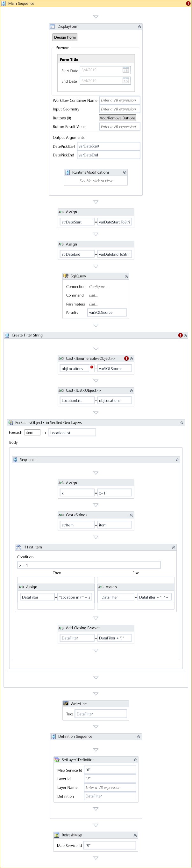Click the DisplayForm activity icon
Viewport: 192px width, 868px height.
click(x=53, y=26)
